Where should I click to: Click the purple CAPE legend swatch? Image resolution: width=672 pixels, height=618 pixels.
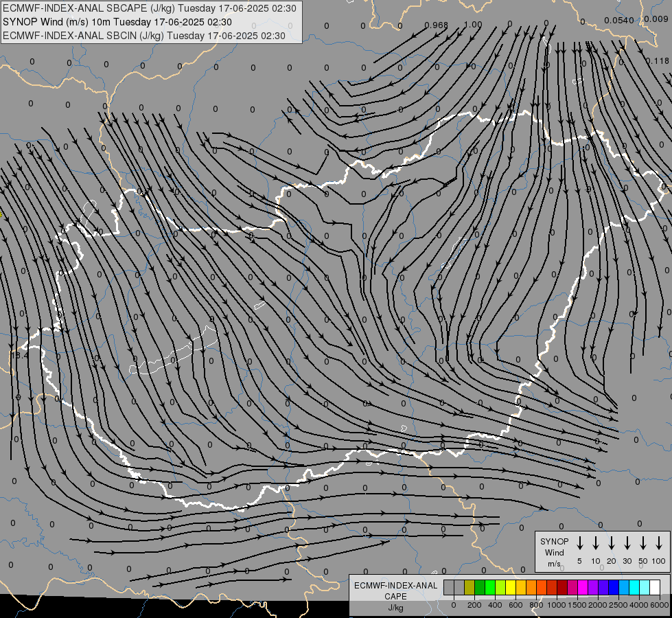pyautogui.click(x=593, y=587)
